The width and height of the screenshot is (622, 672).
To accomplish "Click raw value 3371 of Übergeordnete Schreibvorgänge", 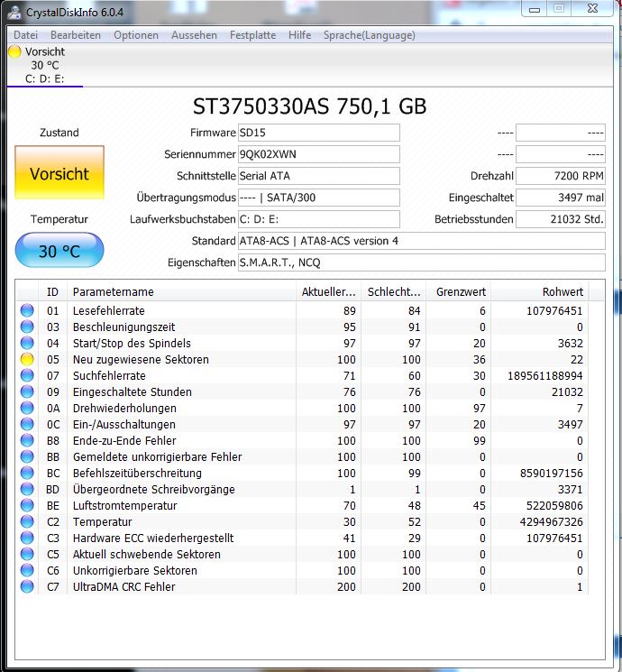I will (x=570, y=490).
